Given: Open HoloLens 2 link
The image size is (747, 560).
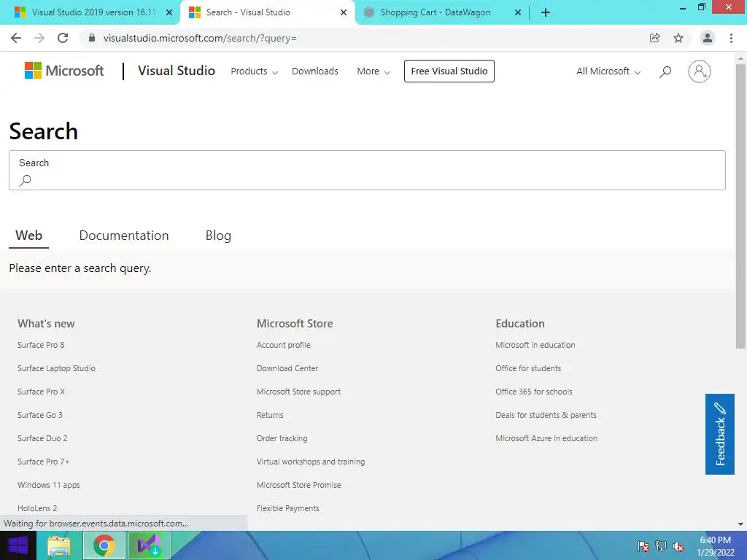Looking at the screenshot, I should (37, 508).
